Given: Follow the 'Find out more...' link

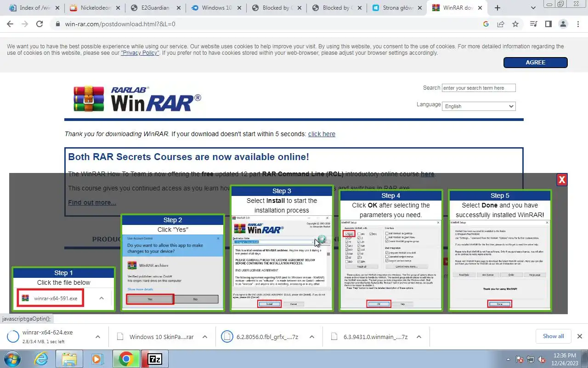Looking at the screenshot, I should 92,202.
